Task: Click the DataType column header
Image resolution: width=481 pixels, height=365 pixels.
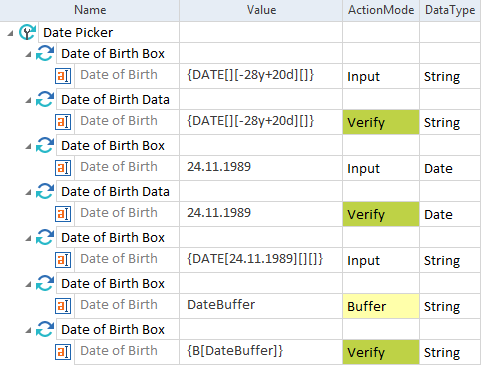Action: click(450, 10)
